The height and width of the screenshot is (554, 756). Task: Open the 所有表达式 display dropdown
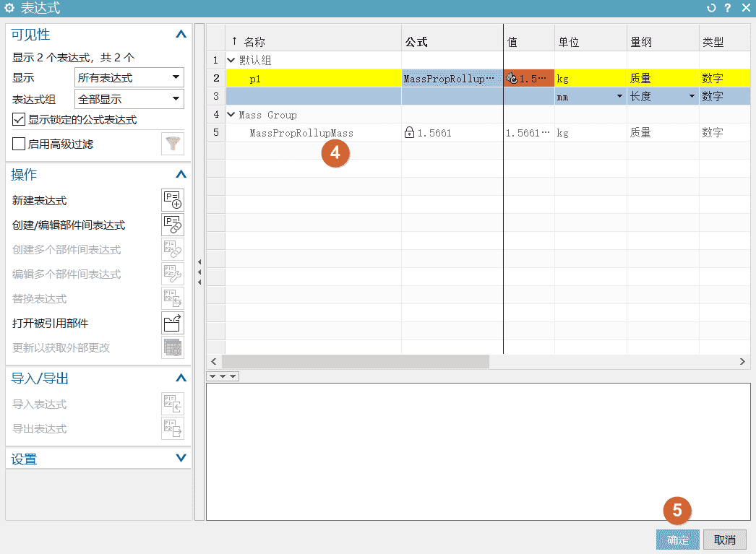129,77
